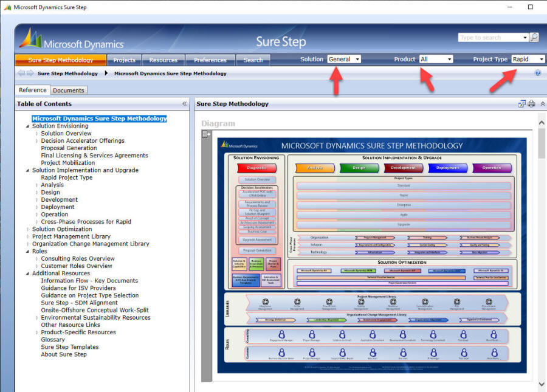
Task: Click the forward navigation arrow
Action: pyautogui.click(x=30, y=73)
